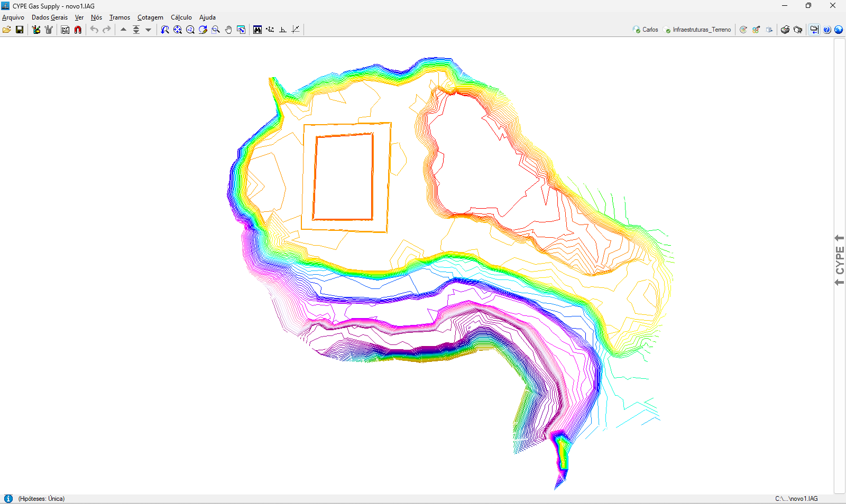The image size is (846, 504).
Task: Open the Cálculo menu
Action: [x=181, y=17]
